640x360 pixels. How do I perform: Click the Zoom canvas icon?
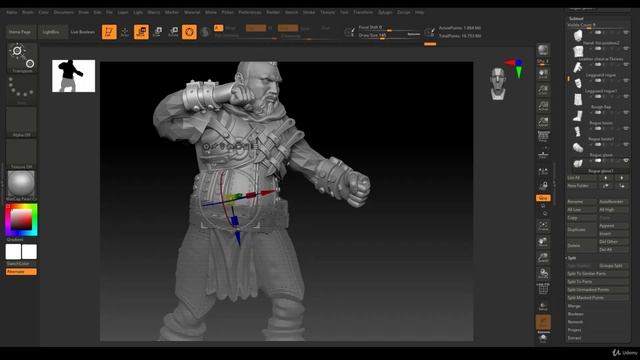[543, 90]
